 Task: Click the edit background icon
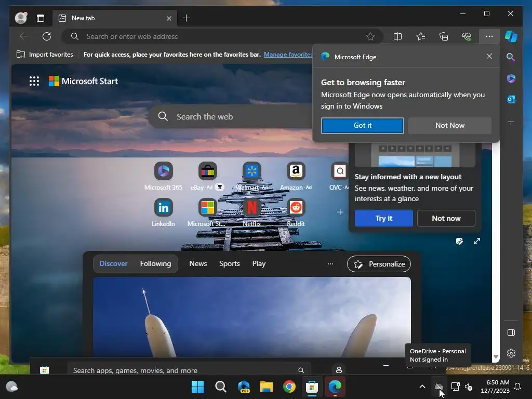(x=459, y=241)
